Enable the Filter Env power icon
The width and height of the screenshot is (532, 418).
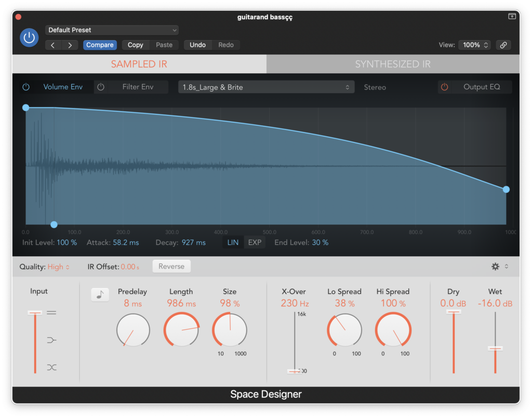coord(101,87)
